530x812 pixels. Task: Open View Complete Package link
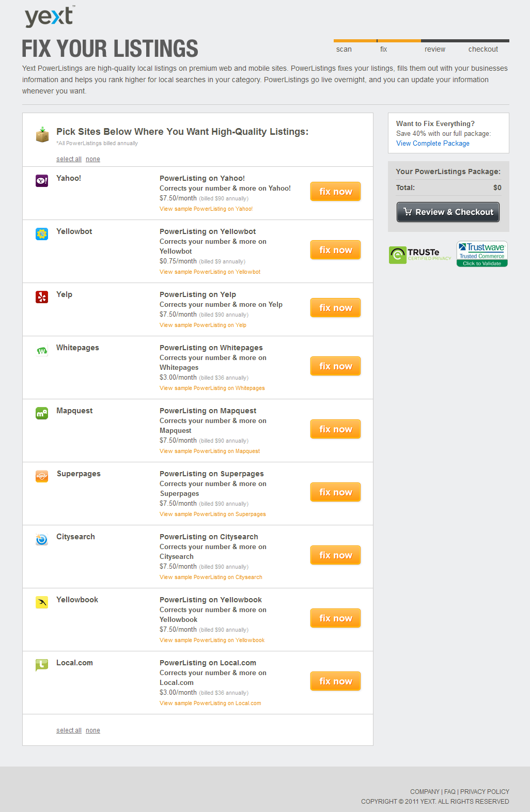point(433,144)
